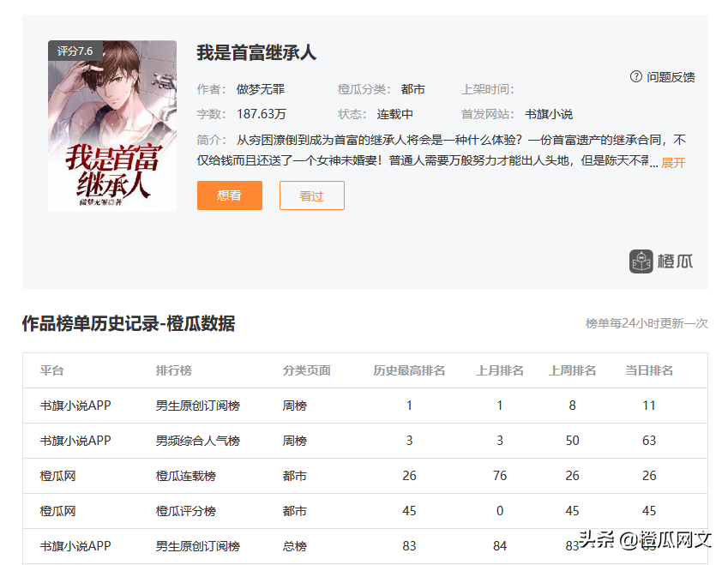This screenshot has height=565, width=728.
Task: Click the 想看 orange button
Action: (x=229, y=195)
